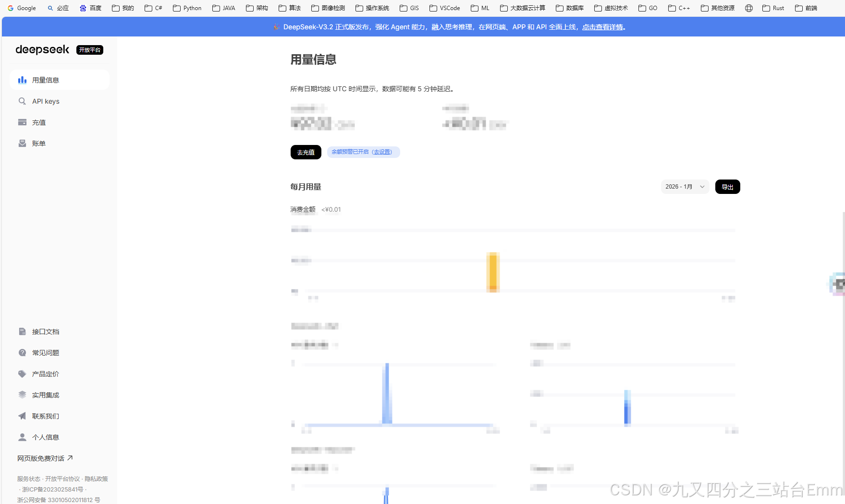Click the 去充值 button
Image resolution: width=845 pixels, height=504 pixels.
coord(306,152)
